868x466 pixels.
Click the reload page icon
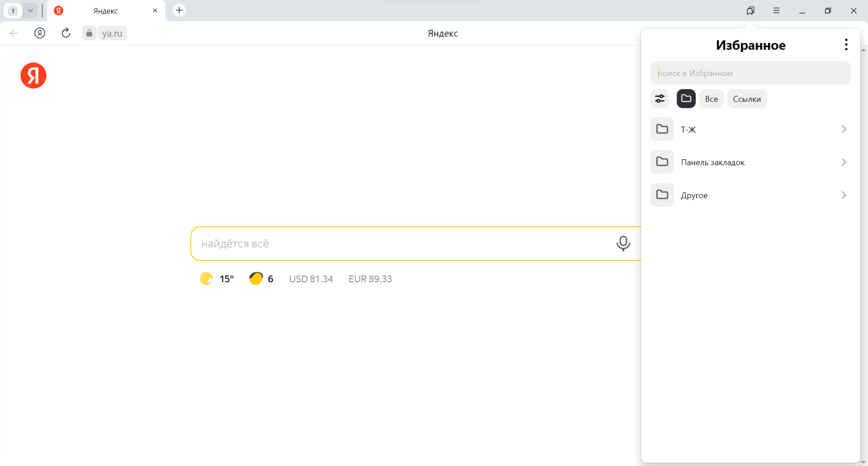[66, 33]
